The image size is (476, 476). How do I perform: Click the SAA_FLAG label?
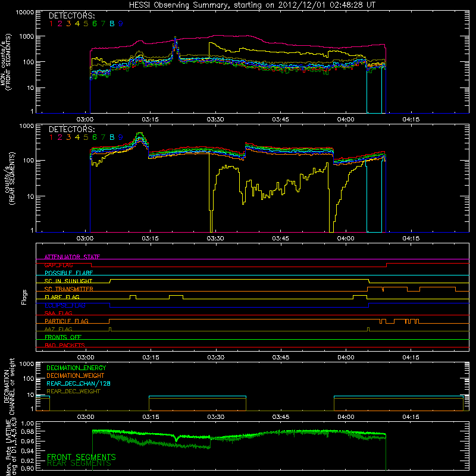click(x=58, y=313)
